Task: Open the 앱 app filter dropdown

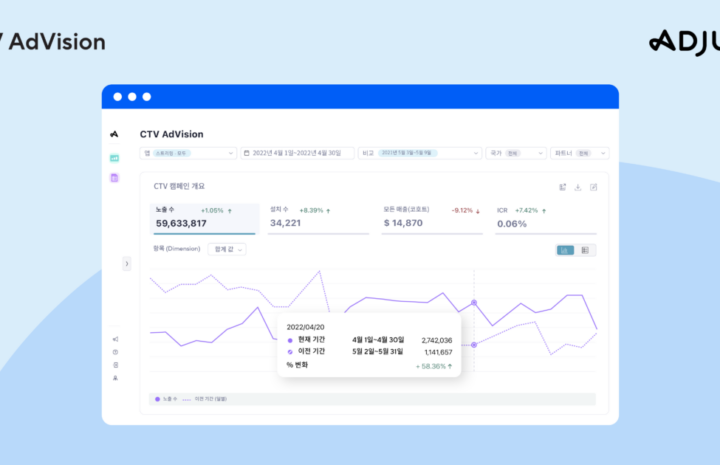Action: coord(188,153)
